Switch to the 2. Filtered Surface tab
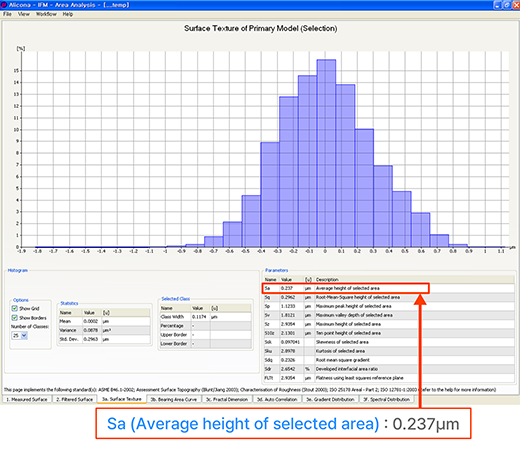Image resolution: width=520 pixels, height=465 pixels. tap(75, 399)
